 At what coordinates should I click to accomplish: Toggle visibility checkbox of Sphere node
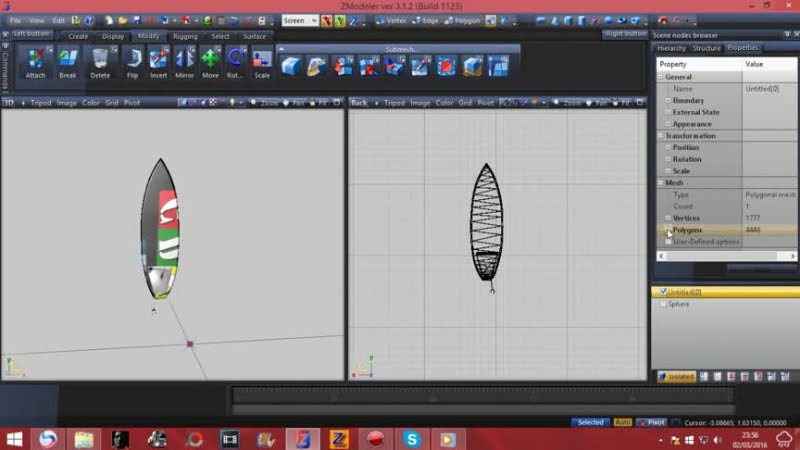[x=663, y=304]
